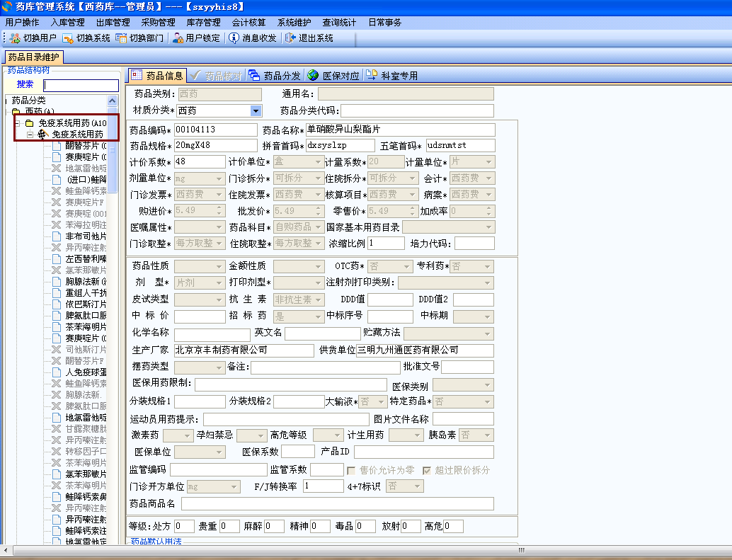
Task: Select tree item 茶苯海明片 enabled entry
Action: click(86, 326)
